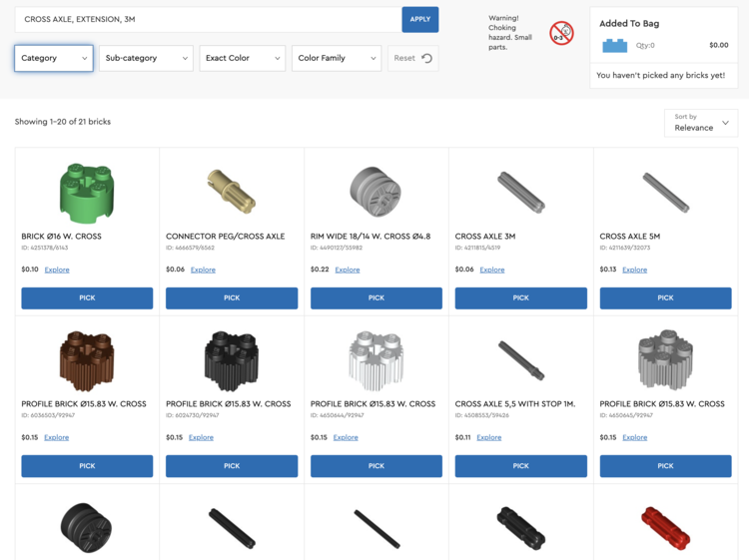Click the 'CROSS AXLE 5M' product name

(629, 237)
